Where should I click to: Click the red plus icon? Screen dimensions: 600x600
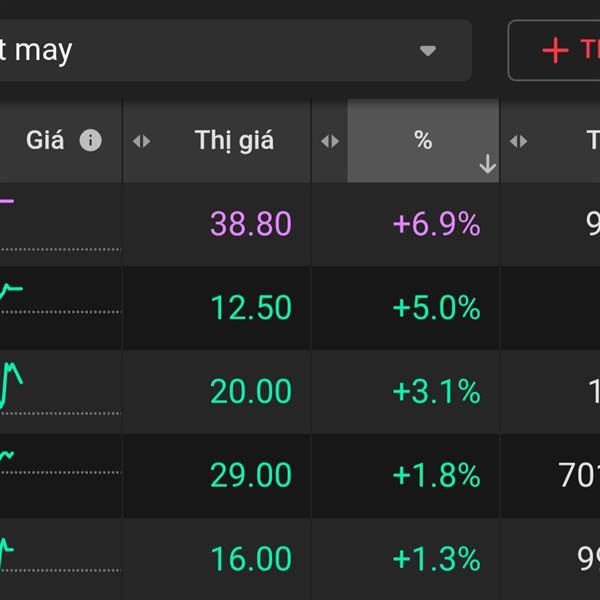tap(554, 50)
